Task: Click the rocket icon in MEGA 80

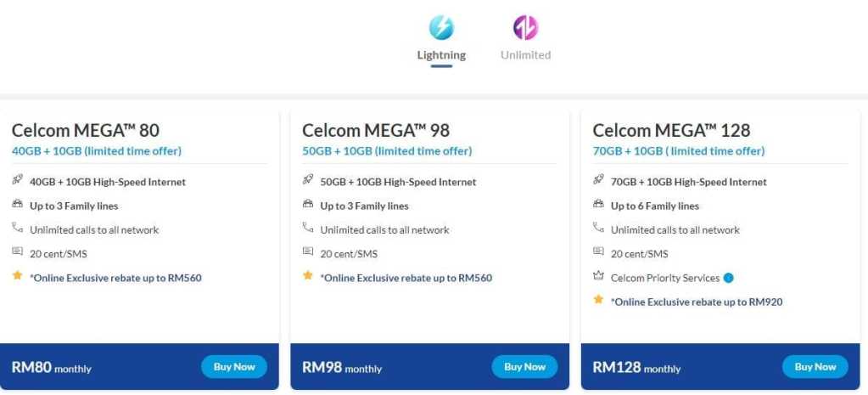Action: (18, 181)
